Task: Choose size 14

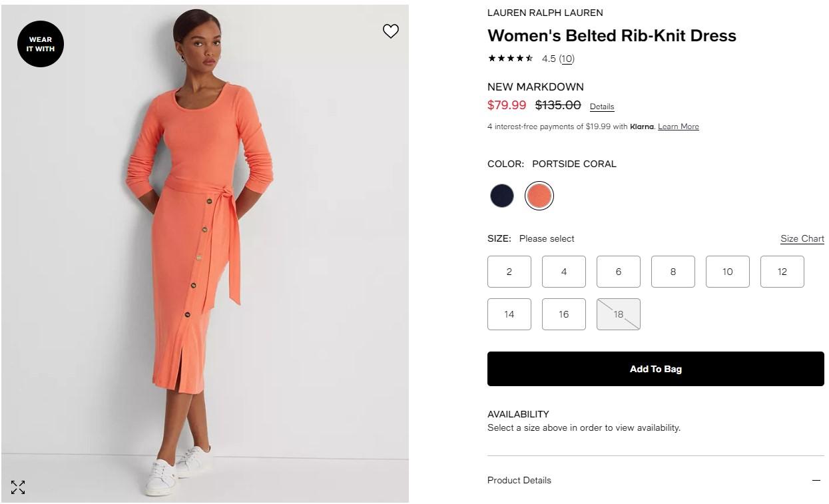Action: [509, 314]
